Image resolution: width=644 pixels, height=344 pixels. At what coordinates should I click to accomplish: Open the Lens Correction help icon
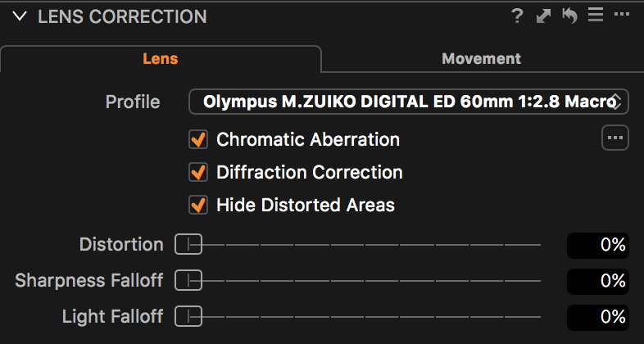pos(517,16)
